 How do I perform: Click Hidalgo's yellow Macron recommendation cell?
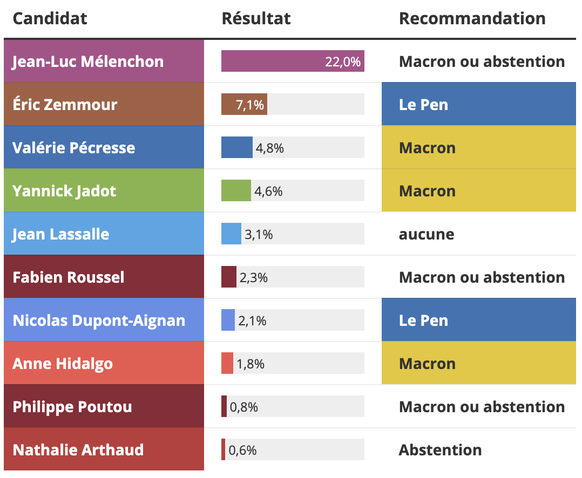click(479, 363)
